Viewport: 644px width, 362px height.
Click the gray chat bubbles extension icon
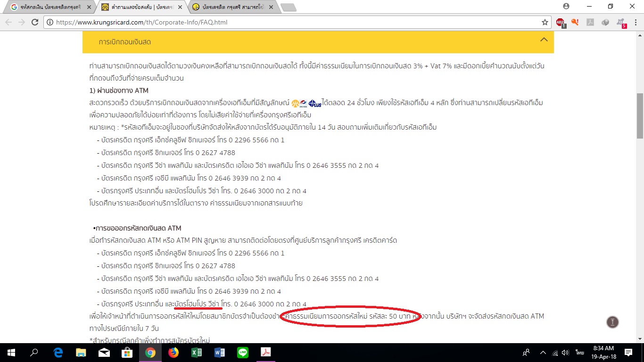point(606,22)
